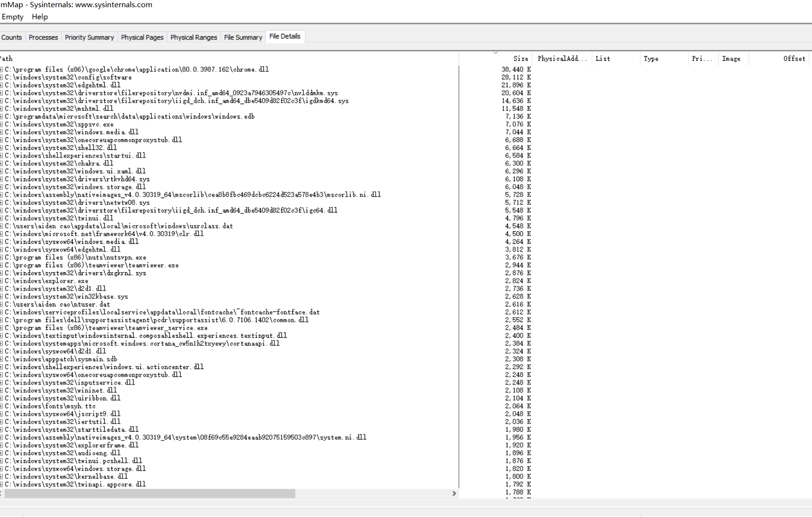The height and width of the screenshot is (517, 812).
Task: Expand the mshtml.dll row
Action: [x=1, y=108]
